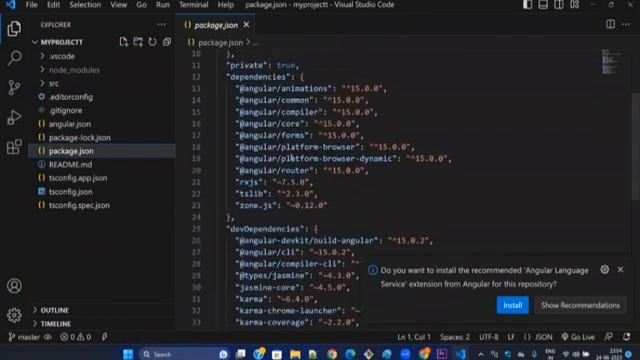Screen dimensions: 640x360
Task: Toggle the secondary side bar layout icon
Action: [559, 4]
